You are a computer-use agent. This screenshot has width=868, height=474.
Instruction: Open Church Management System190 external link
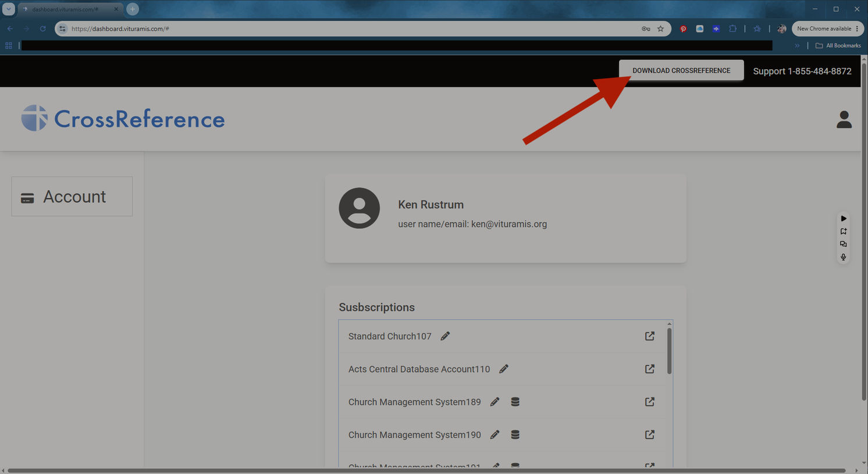coord(650,434)
